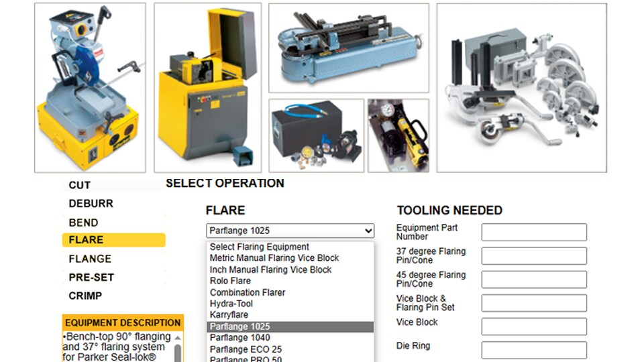Click the Equipment Part Number field

pyautogui.click(x=533, y=232)
